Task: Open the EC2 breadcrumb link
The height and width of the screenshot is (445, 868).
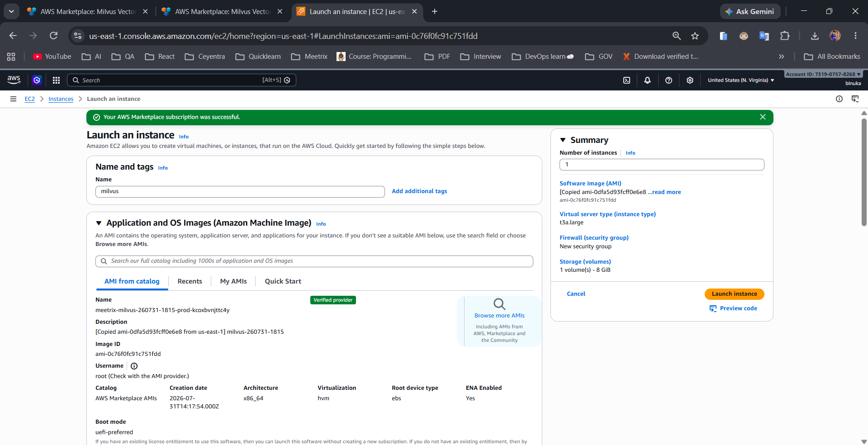Action: [30, 99]
